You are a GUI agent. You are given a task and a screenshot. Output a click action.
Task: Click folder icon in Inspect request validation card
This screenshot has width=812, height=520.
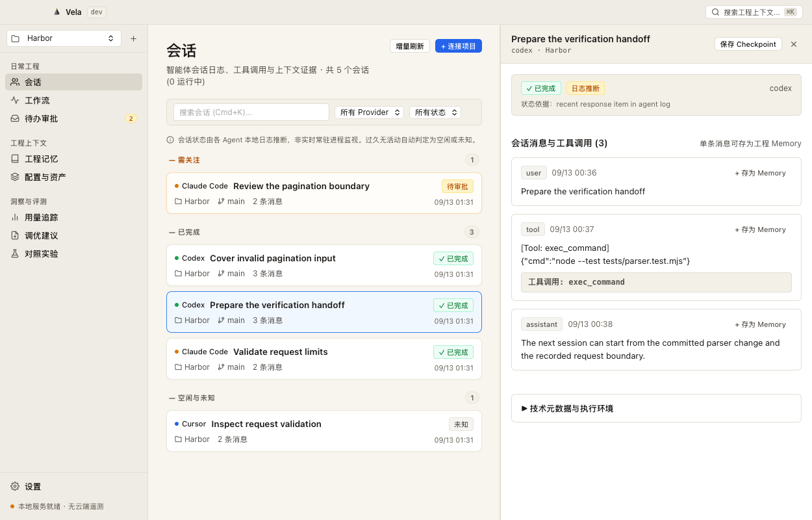pos(178,439)
